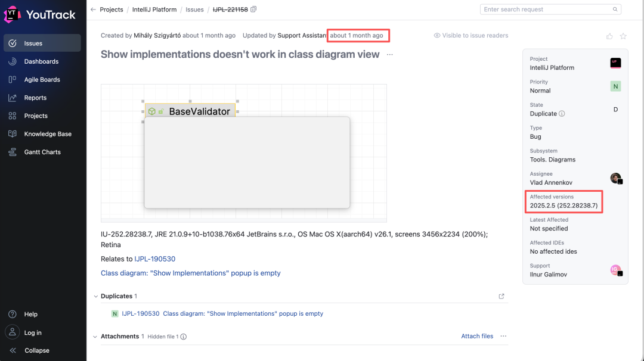Click the issue title text
The image size is (644, 361).
tap(240, 55)
